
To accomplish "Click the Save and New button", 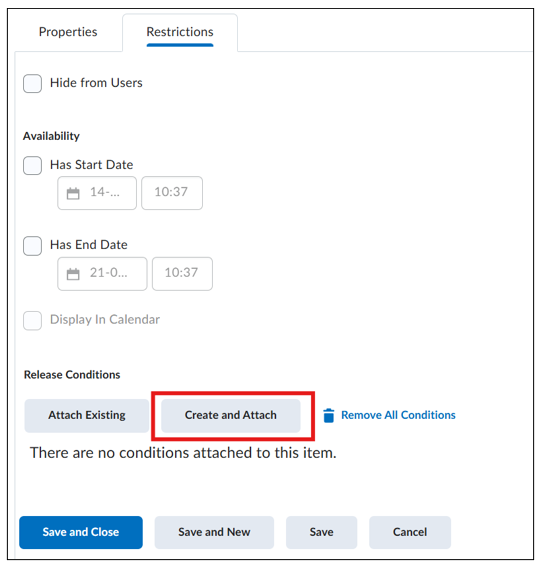I will pyautogui.click(x=214, y=532).
